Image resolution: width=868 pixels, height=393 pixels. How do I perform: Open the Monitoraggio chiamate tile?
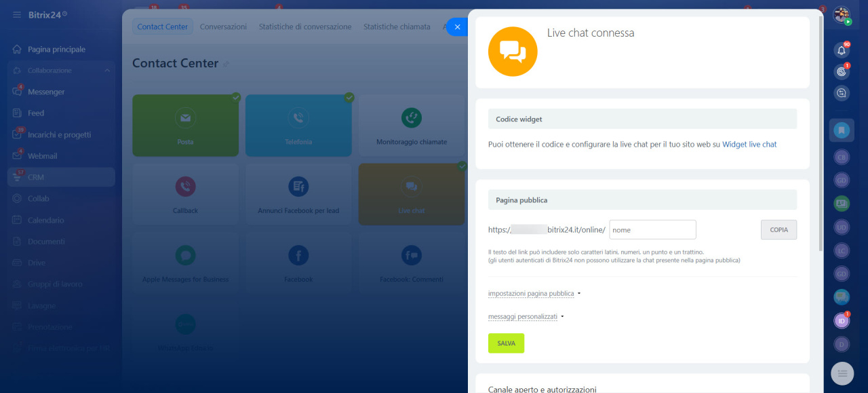pos(412,126)
